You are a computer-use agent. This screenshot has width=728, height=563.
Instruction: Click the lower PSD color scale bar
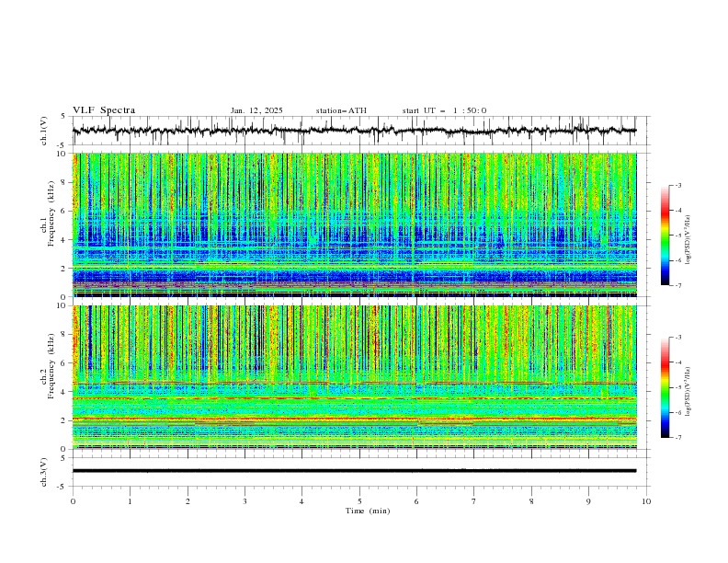(x=665, y=387)
